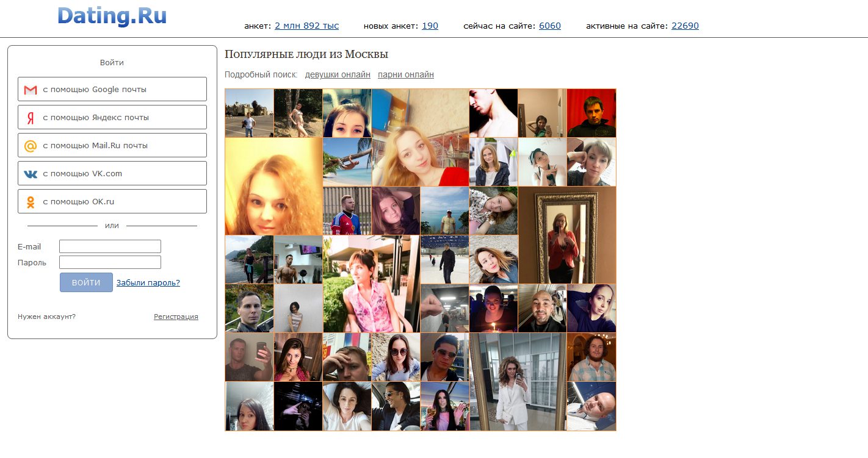The height and width of the screenshot is (458, 868).
Task: Open photo of the woman wearing round sunglasses
Action: click(396, 357)
